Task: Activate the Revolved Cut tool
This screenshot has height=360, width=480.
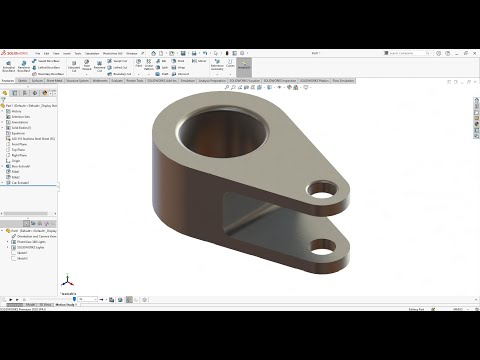Action: point(99,66)
